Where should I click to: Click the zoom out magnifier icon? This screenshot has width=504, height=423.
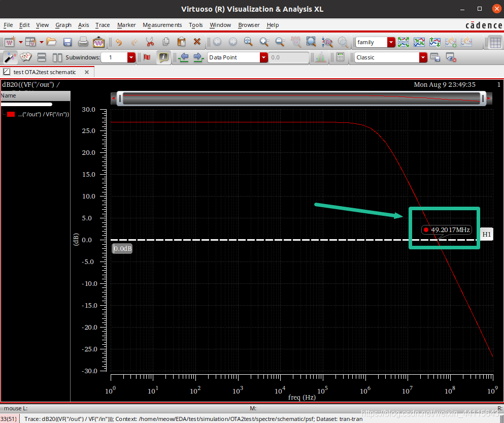click(x=280, y=42)
